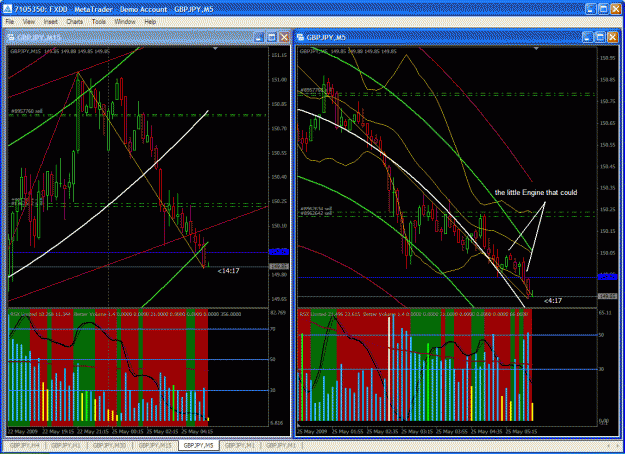Click '151.15' price on M15 price scale
Image resolution: width=625 pixels, height=454 pixels.
(279, 55)
